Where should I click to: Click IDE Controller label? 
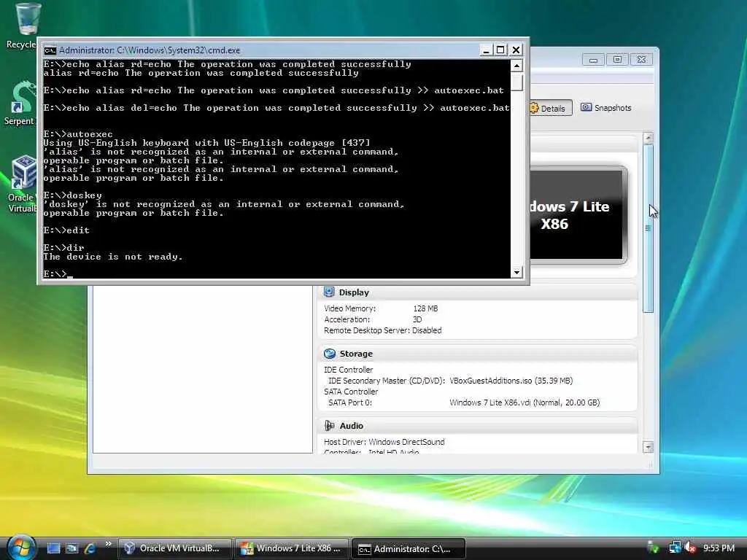[x=348, y=370]
